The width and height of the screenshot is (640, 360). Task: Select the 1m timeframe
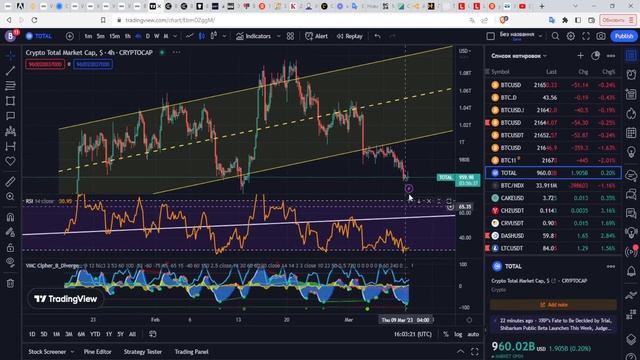tap(88, 36)
